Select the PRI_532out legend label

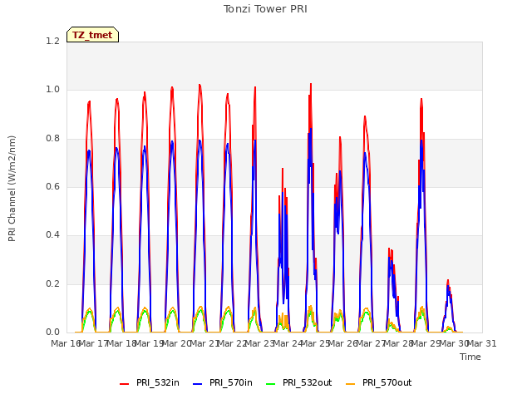pos(308,382)
